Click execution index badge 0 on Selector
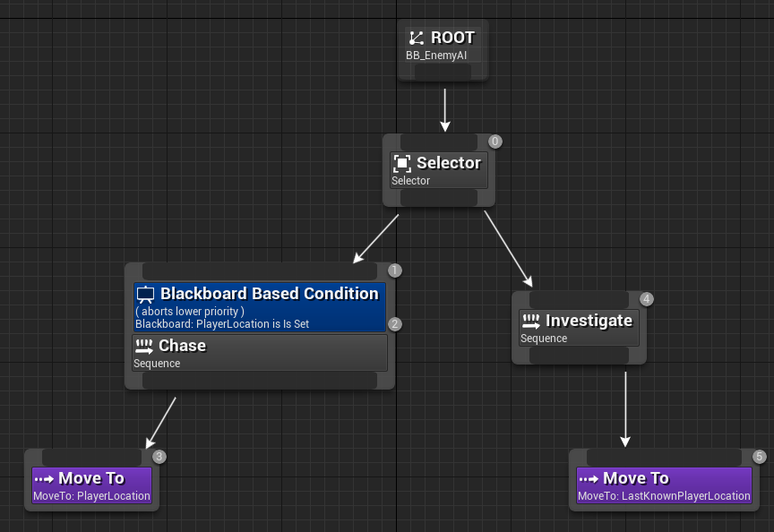Image resolution: width=774 pixels, height=532 pixels. 495,142
